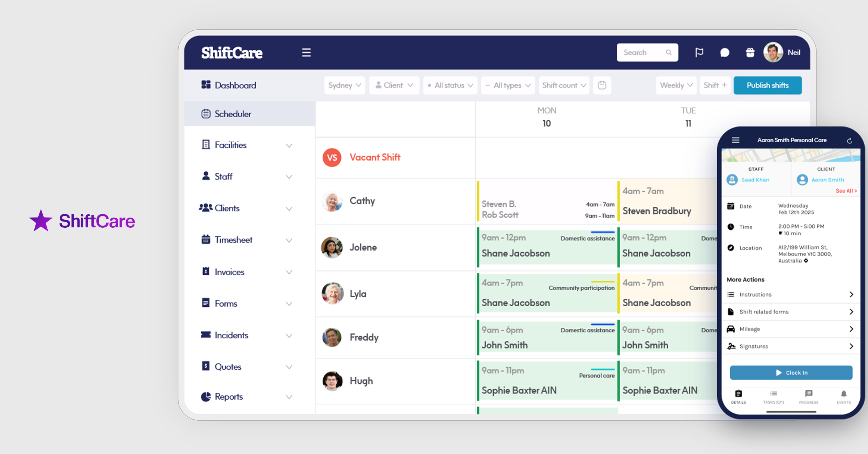Click the Staff person icon
The height and width of the screenshot is (454, 868).
[x=206, y=176]
